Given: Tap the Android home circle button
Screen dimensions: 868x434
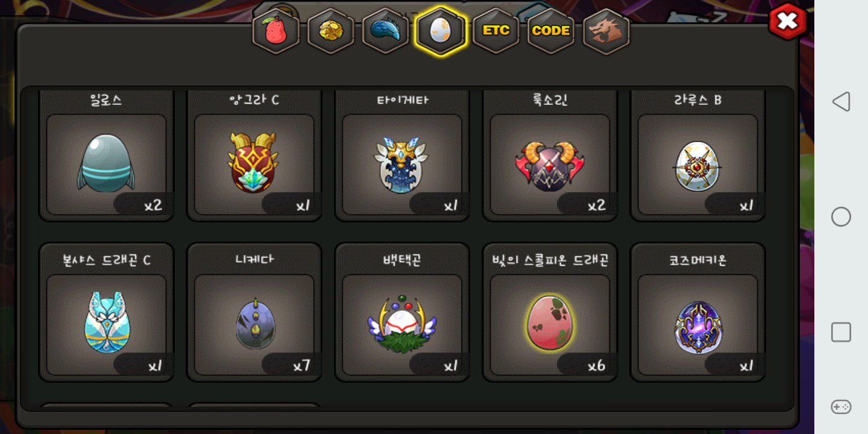Looking at the screenshot, I should (841, 216).
